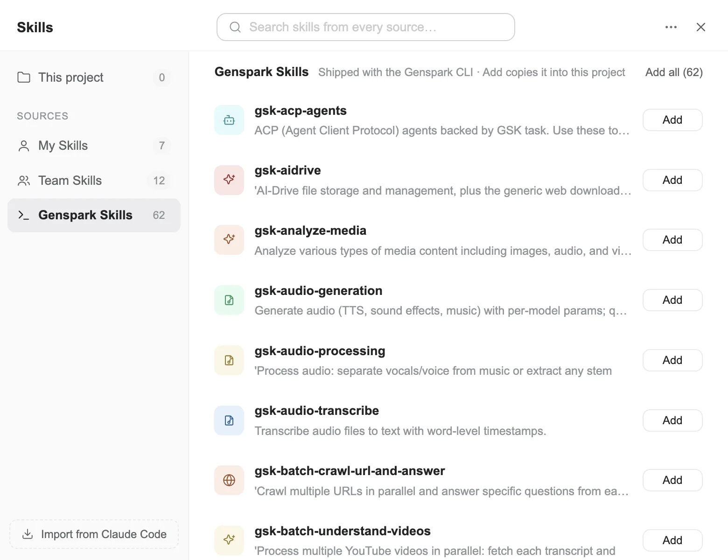The image size is (728, 560).
Task: Click the download icon in Import button
Action: click(28, 534)
